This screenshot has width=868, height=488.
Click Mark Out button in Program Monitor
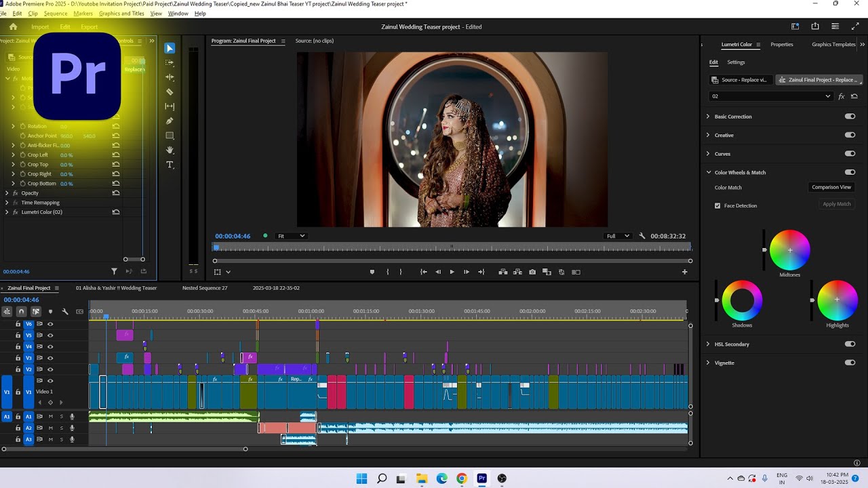pos(401,272)
